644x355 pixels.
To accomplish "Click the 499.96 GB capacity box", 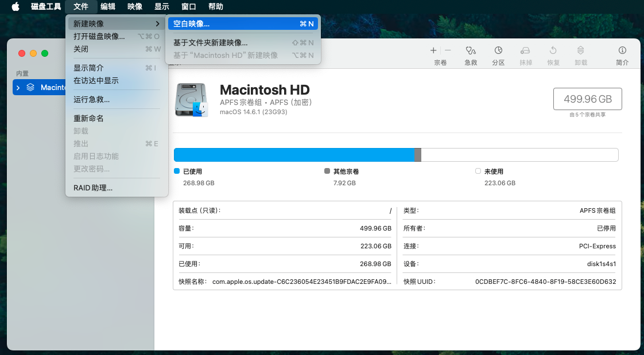I will click(x=588, y=99).
